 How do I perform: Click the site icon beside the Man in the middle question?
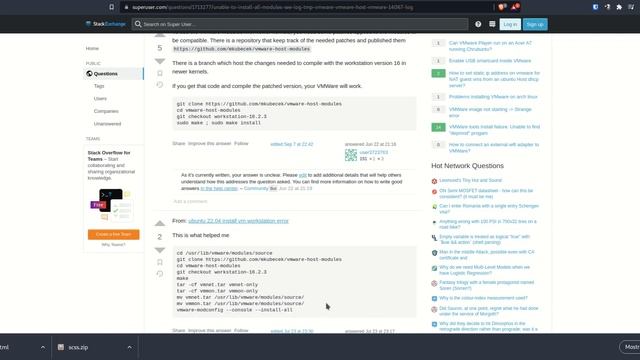coord(434,253)
